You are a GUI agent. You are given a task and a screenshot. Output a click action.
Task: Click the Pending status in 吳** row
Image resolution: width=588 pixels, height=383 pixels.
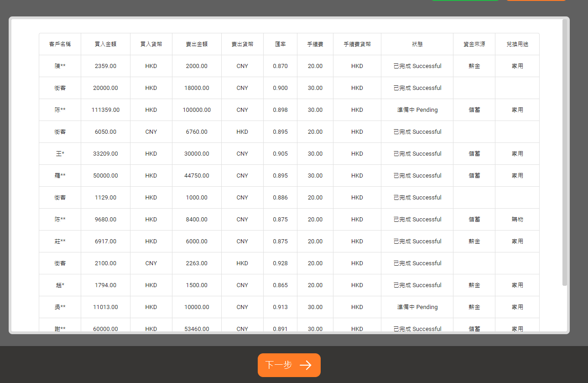coord(417,307)
